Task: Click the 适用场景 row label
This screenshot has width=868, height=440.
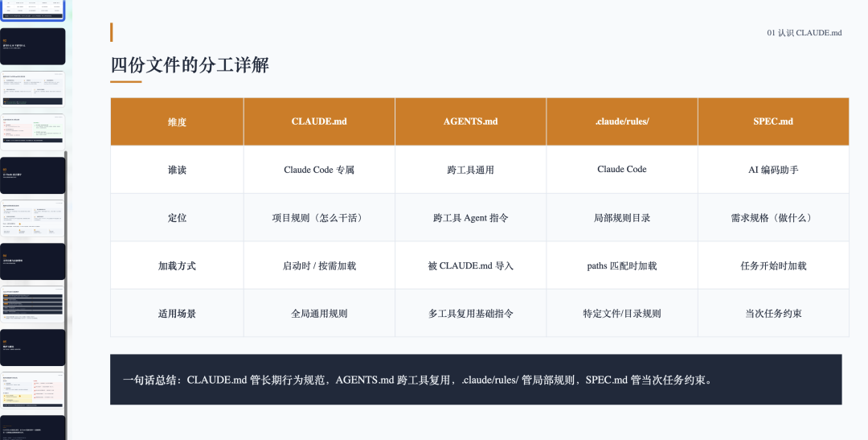Action: pyautogui.click(x=177, y=314)
